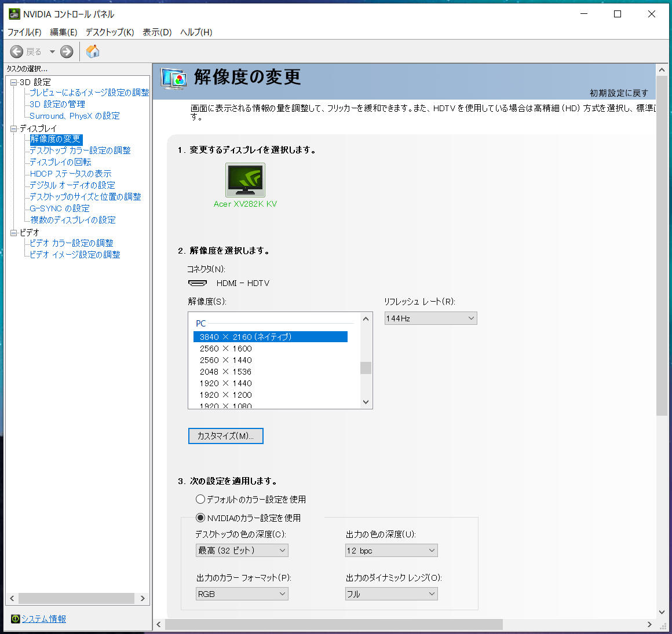Open the デスクトップ(K) menu
This screenshot has height=634, width=672.
(109, 32)
